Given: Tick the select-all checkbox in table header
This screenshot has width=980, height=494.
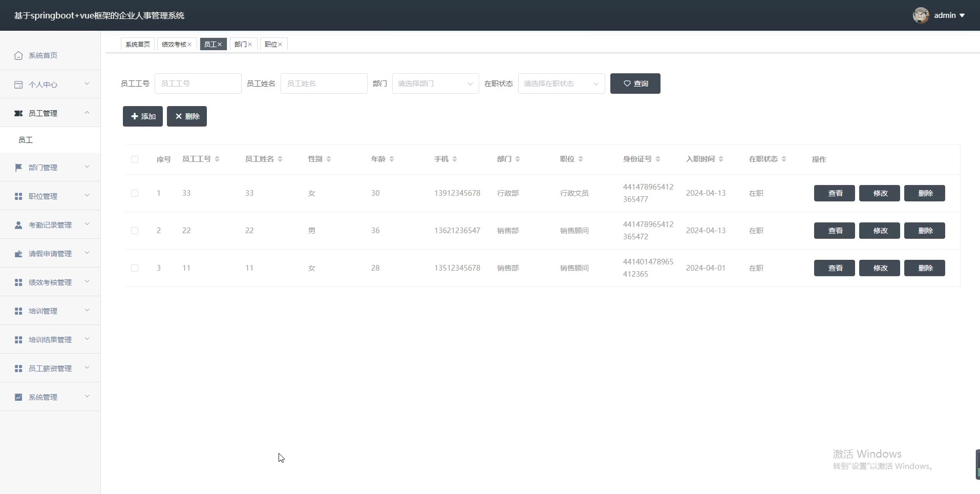Looking at the screenshot, I should pos(135,159).
